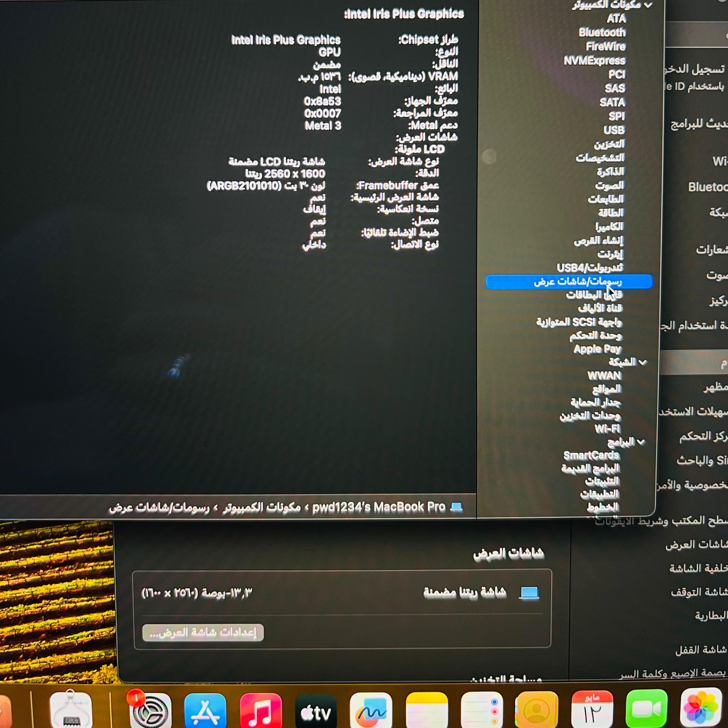Click إعدادات شاشة العرض button in Settings
728x728 pixels.
203,633
